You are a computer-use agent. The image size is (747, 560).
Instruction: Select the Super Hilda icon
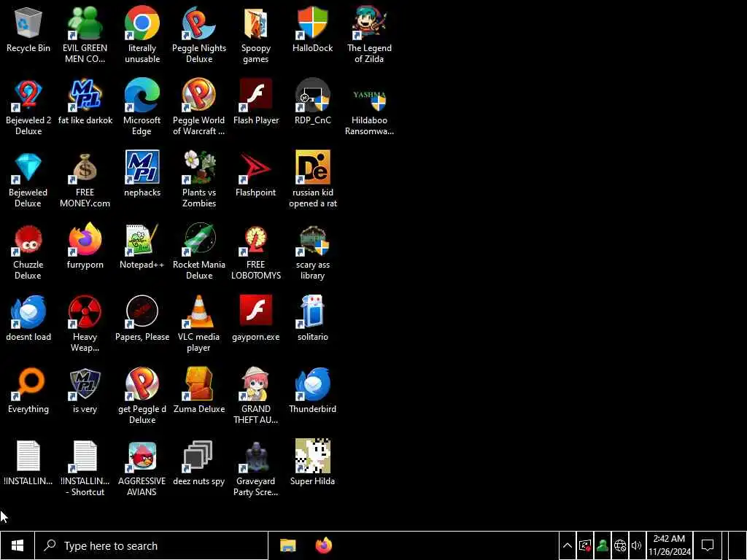pyautogui.click(x=312, y=463)
